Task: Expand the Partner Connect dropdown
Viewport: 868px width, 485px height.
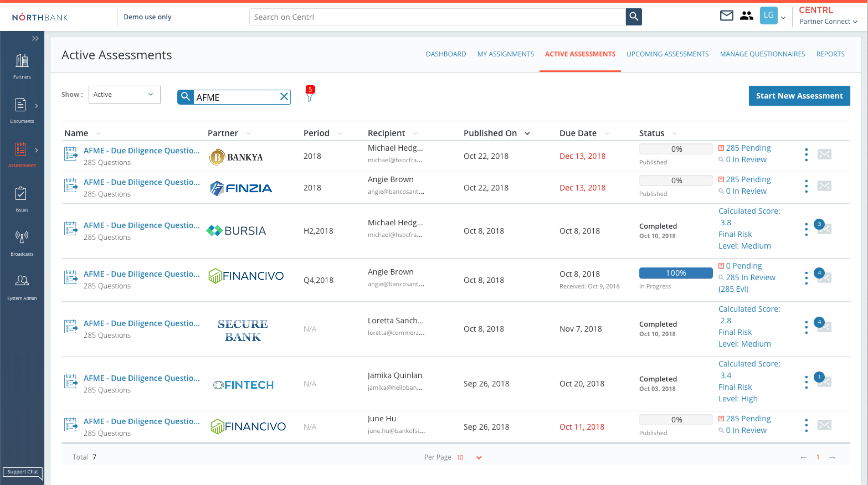Action: coord(828,21)
